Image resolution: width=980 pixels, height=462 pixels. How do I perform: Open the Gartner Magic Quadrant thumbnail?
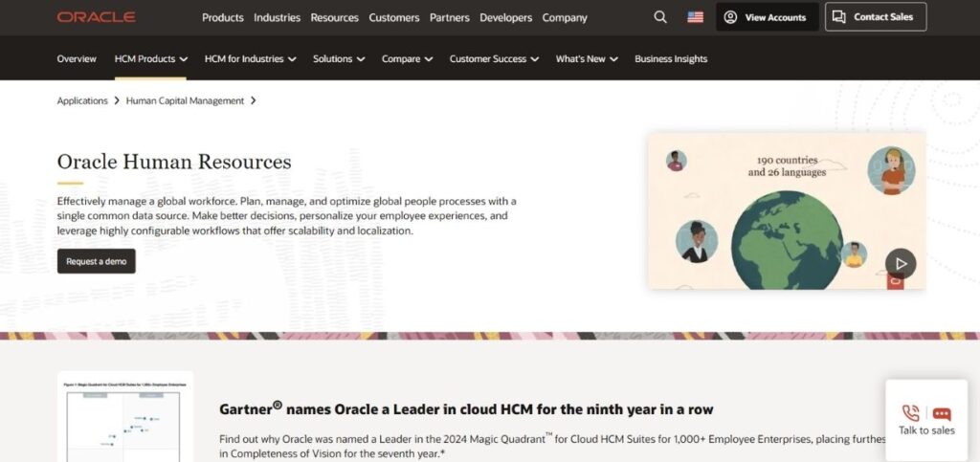click(x=125, y=417)
